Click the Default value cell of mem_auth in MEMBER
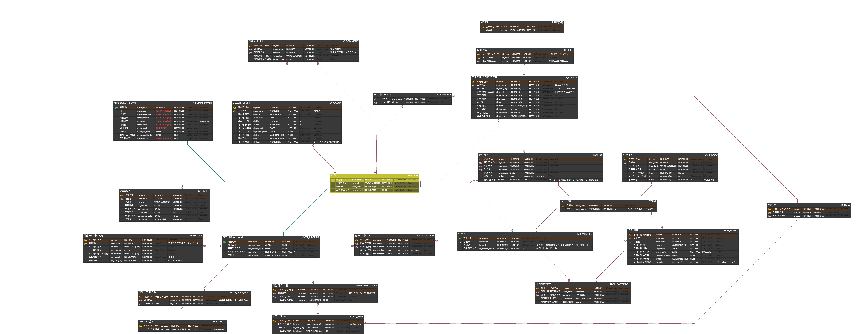The height and width of the screenshot is (334, 868). (x=400, y=187)
